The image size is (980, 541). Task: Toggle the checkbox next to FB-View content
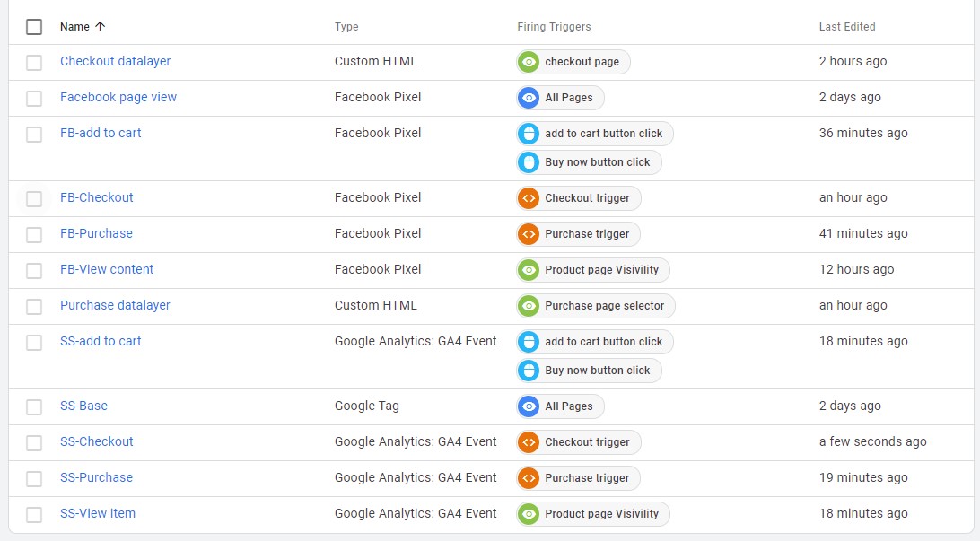(x=34, y=270)
